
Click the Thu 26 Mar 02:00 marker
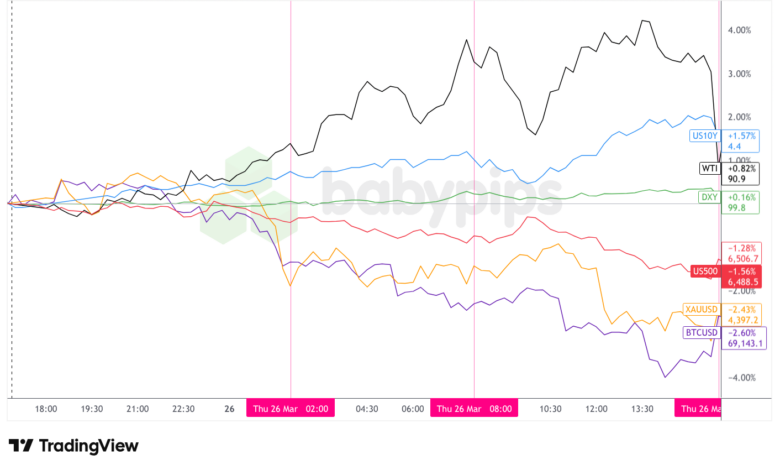coord(291,408)
